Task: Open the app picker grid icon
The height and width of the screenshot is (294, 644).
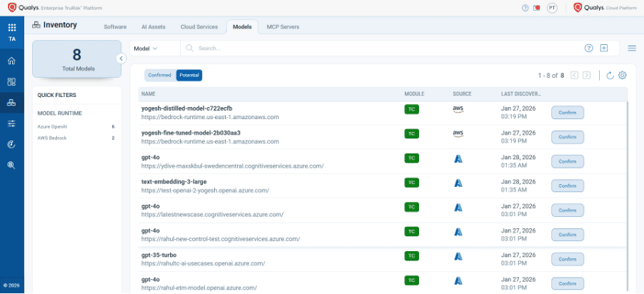Action: point(11,27)
